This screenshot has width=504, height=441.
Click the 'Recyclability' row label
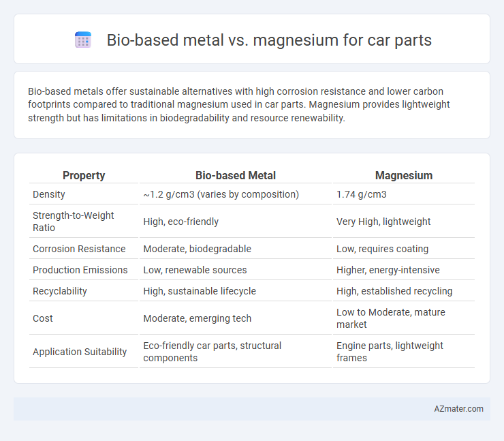[60, 291]
